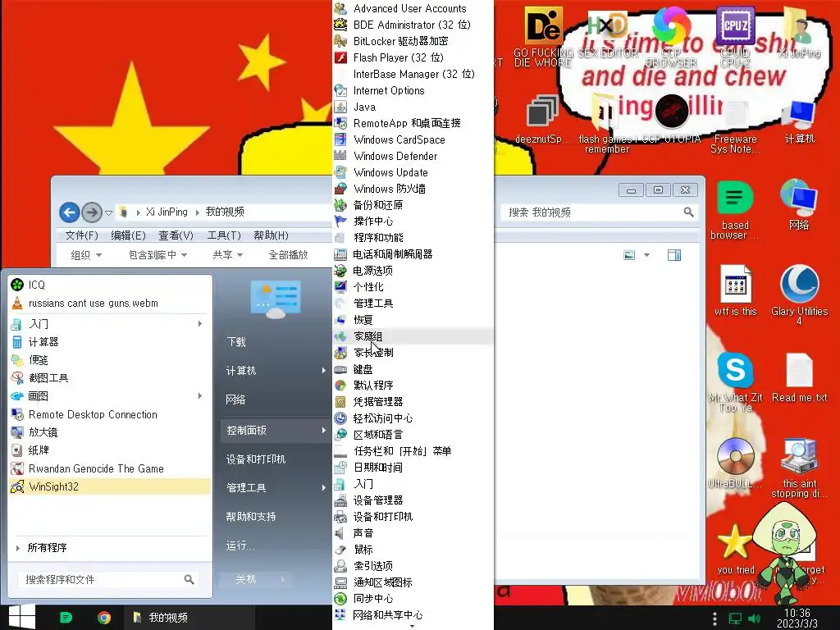840x630 pixels.
Task: Open Glary Utilities 4 desktop icon
Action: [x=799, y=294]
